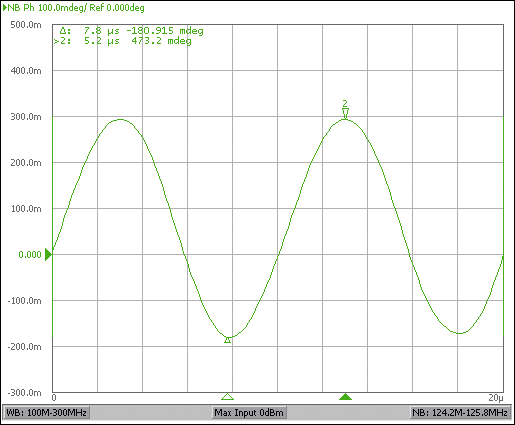The height and width of the screenshot is (425, 515).
Task: Click the 0.000 reference value label
Action: (x=30, y=255)
